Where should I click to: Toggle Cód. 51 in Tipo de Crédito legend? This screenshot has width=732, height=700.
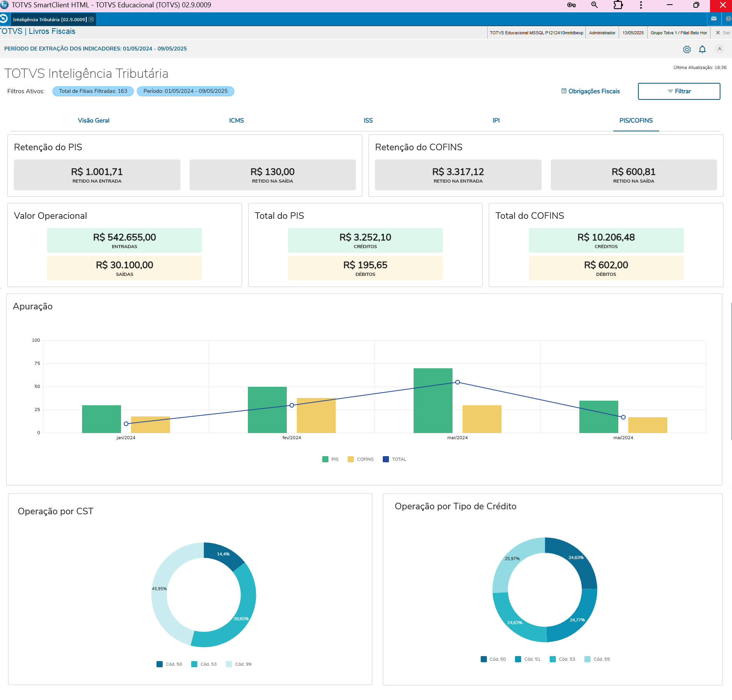pyautogui.click(x=528, y=659)
